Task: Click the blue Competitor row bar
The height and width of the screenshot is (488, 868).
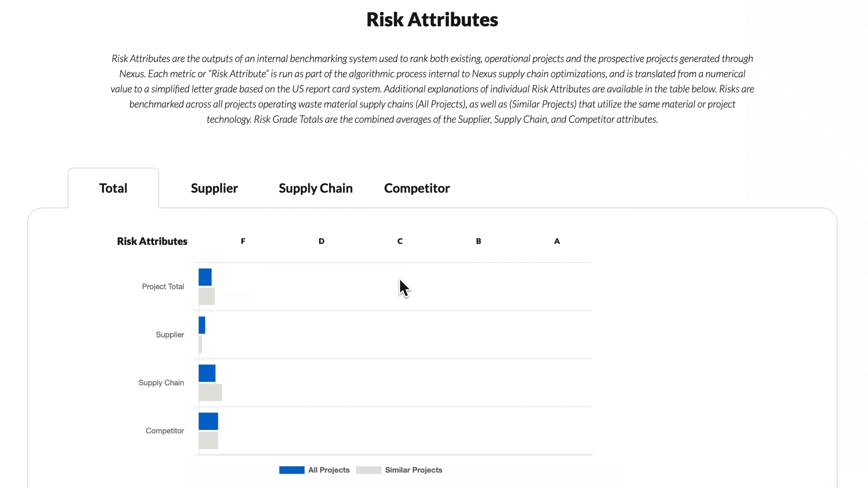Action: [208, 421]
